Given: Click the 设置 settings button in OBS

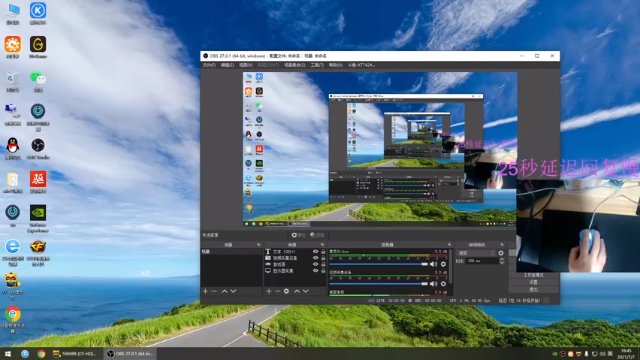Looking at the screenshot, I should coord(533,282).
